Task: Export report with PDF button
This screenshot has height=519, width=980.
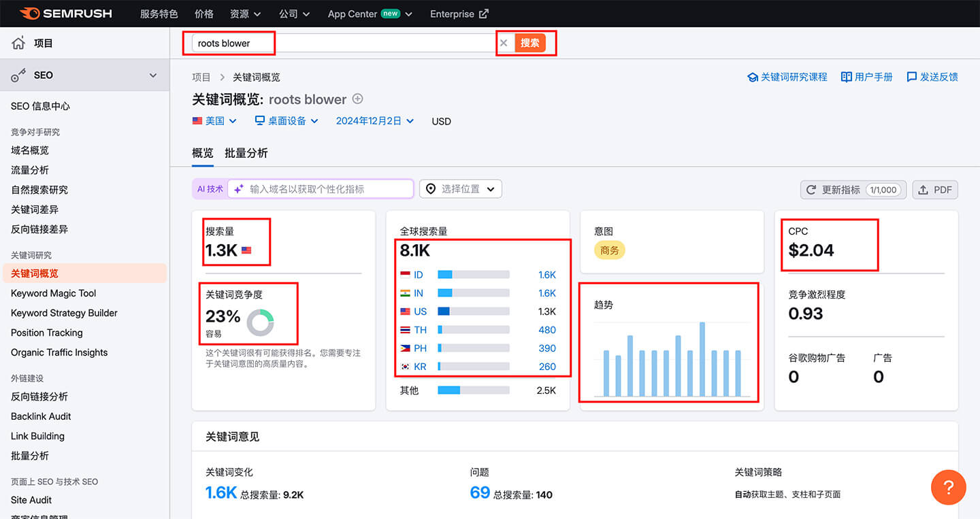Action: [x=935, y=190]
